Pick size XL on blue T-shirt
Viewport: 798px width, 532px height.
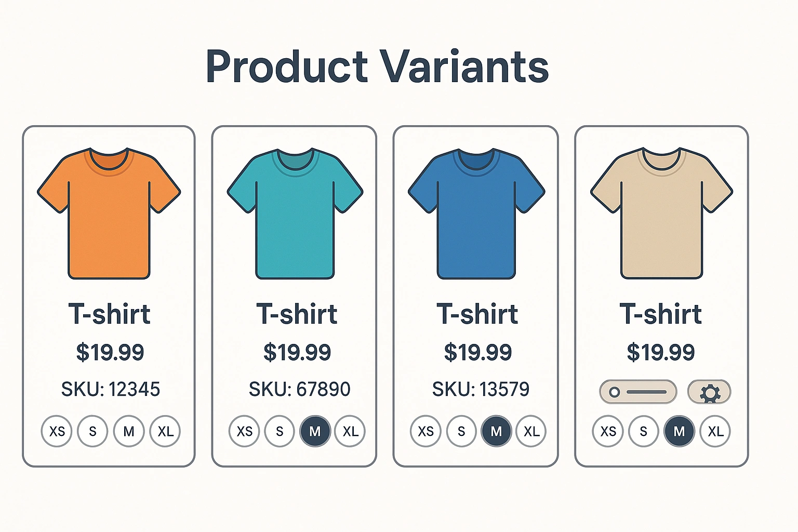531,431
